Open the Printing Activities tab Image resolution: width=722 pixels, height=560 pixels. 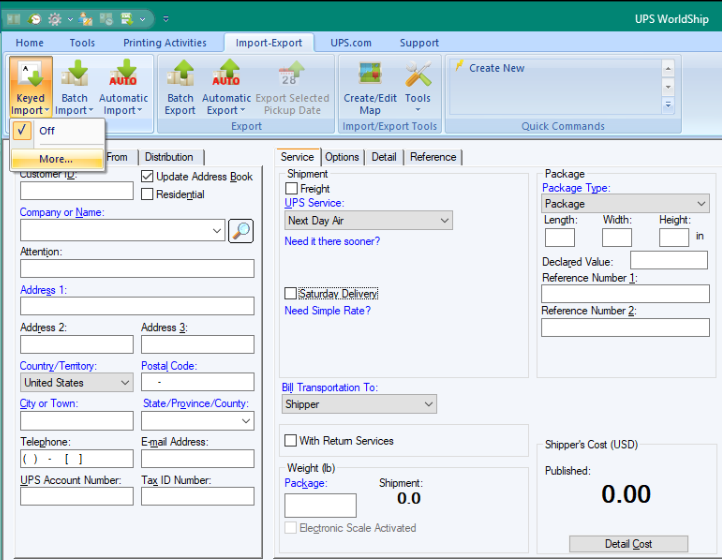(165, 43)
